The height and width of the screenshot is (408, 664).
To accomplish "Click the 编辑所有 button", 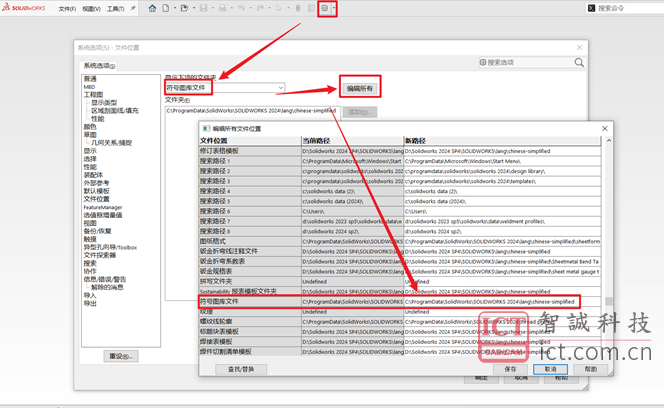I will [x=360, y=88].
